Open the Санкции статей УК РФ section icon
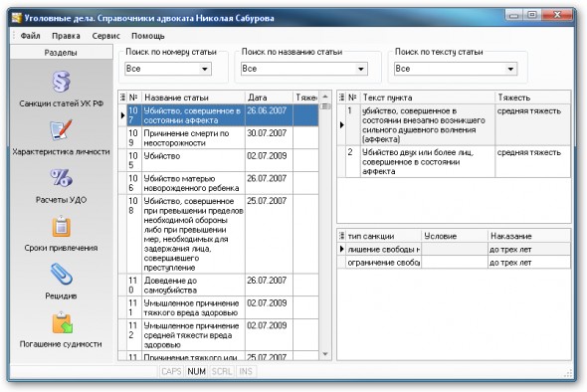 tap(61, 82)
